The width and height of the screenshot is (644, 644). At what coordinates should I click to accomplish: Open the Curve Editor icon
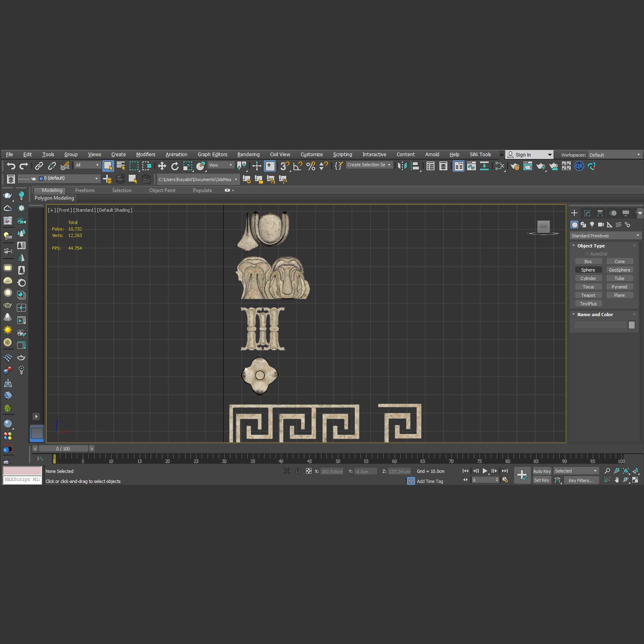471,166
